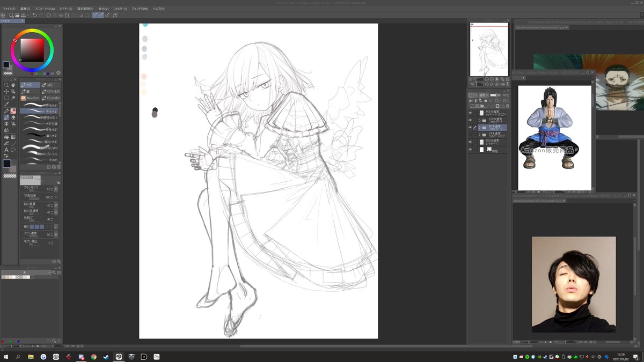Click the Chrome icon in the taskbar
The height and width of the screenshot is (362, 644).
[x=93, y=356]
